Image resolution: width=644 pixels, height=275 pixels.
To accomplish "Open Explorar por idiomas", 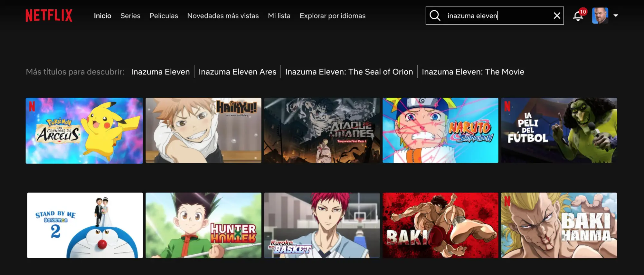I will [x=333, y=16].
